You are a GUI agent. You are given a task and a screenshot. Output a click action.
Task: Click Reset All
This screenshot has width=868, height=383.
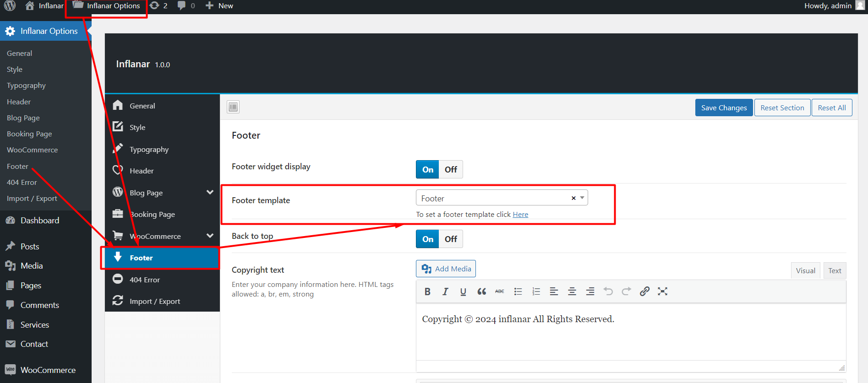coord(832,108)
